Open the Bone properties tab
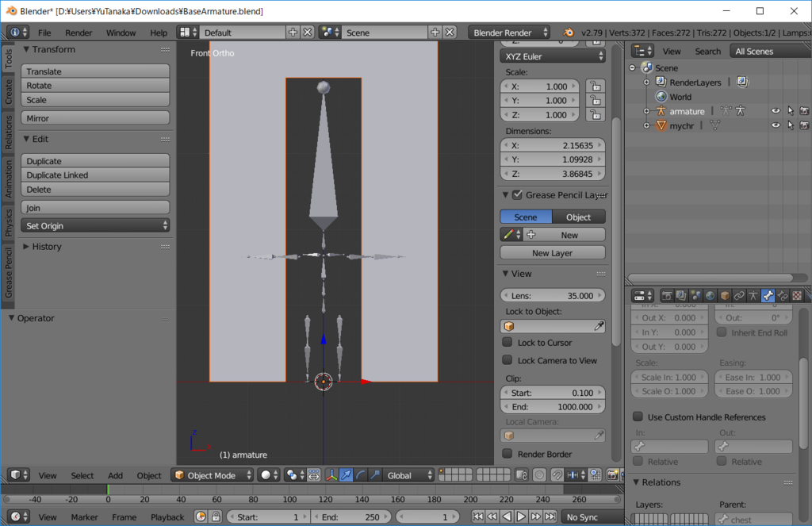This screenshot has width=812, height=526. (768, 296)
